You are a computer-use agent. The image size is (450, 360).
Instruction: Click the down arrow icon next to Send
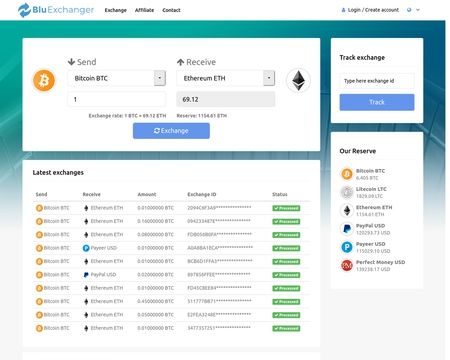pos(71,62)
